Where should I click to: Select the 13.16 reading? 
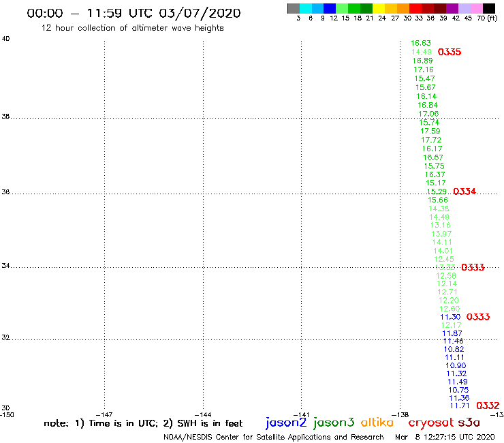coord(441,225)
